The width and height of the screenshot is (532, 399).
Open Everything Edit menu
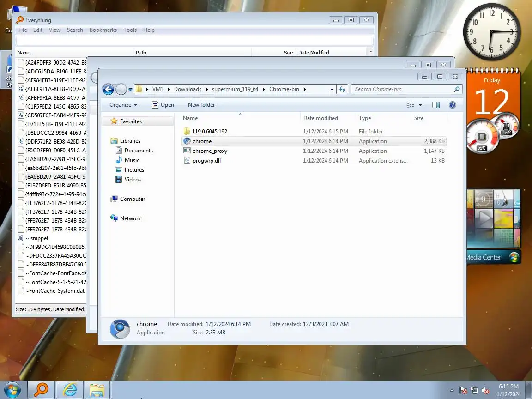tap(38, 30)
